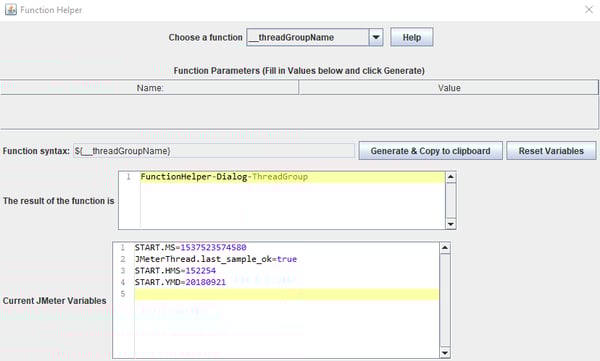This screenshot has width=600, height=361.
Task: Open Help for the selected function
Action: 412,37
